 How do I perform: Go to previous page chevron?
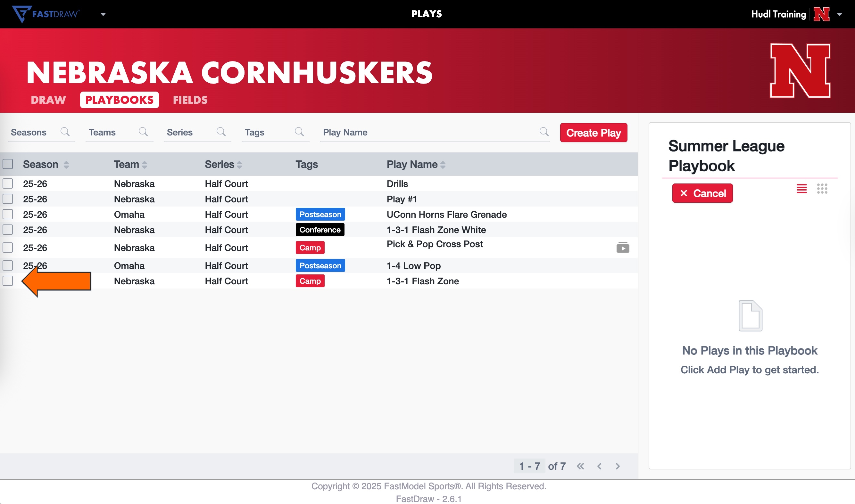coord(600,466)
